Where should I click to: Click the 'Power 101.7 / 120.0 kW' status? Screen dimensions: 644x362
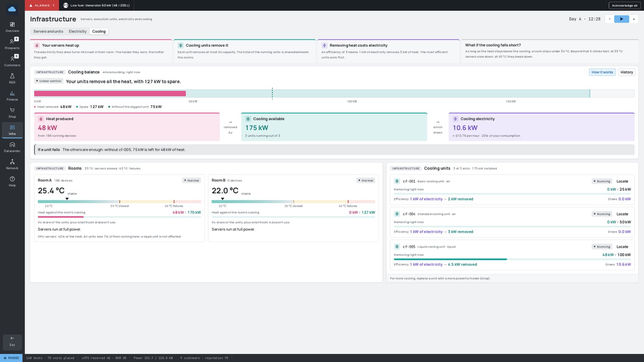tap(153, 358)
